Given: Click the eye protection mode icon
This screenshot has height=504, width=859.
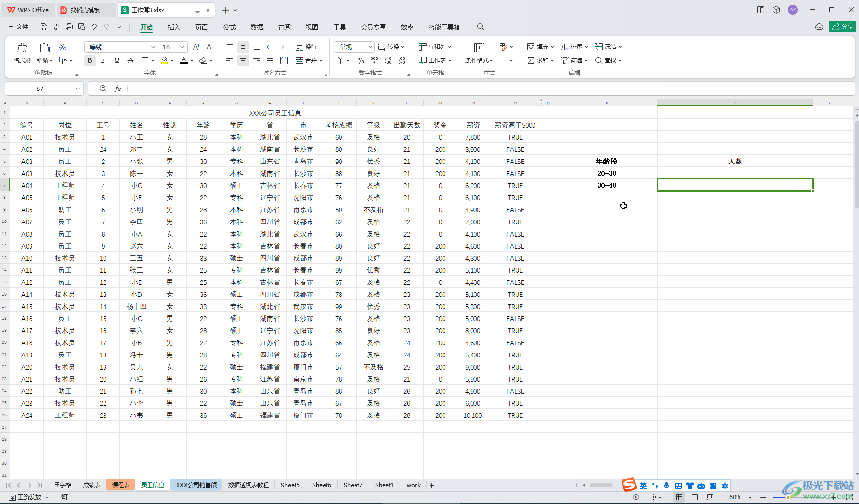Looking at the screenshot, I should click(x=636, y=497).
